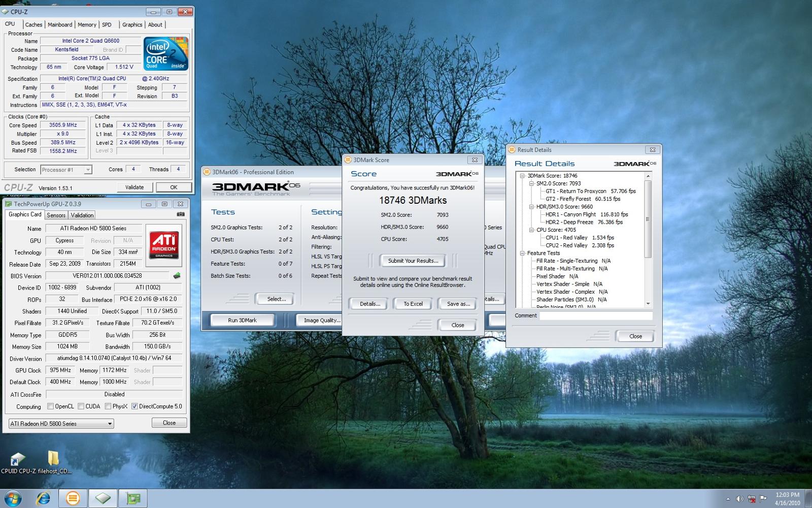Collapse the CPU Score: 4705 node
Image resolution: width=812 pixels, height=508 pixels.
pos(531,230)
